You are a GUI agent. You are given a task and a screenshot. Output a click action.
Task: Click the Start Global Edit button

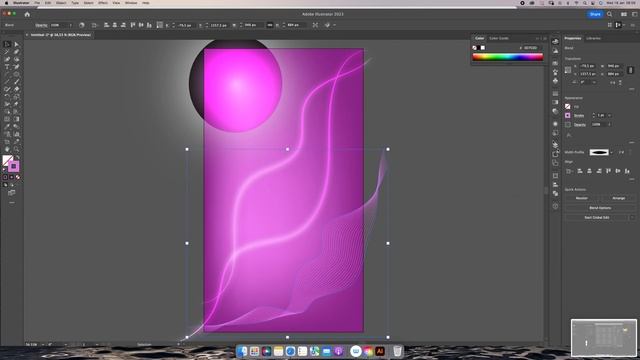click(596, 218)
